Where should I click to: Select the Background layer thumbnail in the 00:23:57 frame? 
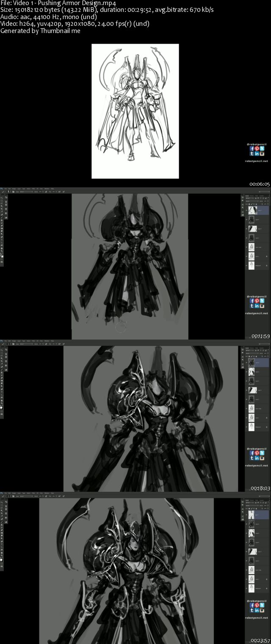(252, 588)
